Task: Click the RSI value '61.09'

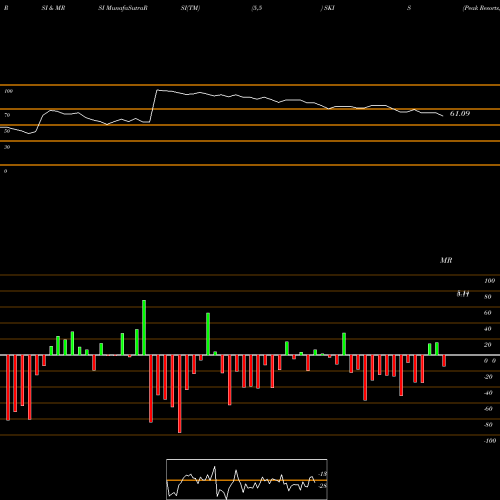Action: pos(460,114)
